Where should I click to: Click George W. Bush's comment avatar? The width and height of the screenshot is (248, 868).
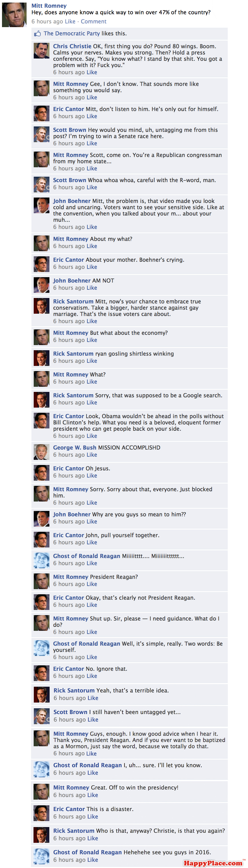point(41,452)
